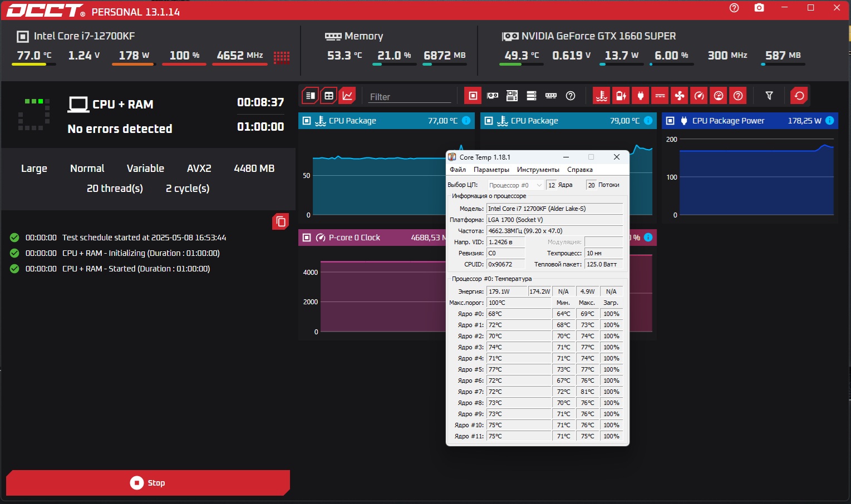Viewport: 851px width, 504px height.
Task: Toggle the fan sensor type filter
Action: click(680, 96)
